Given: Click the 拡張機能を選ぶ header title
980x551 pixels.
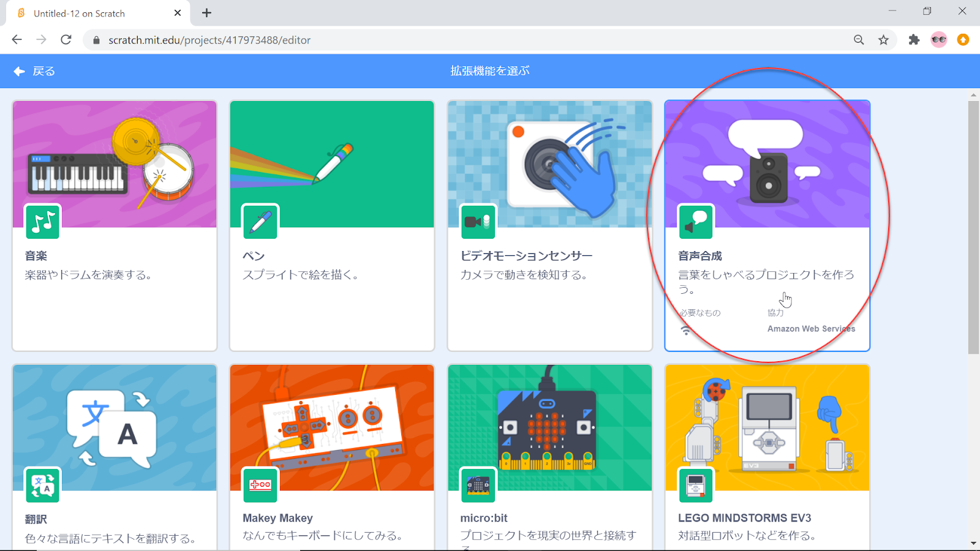Looking at the screenshot, I should tap(490, 71).
